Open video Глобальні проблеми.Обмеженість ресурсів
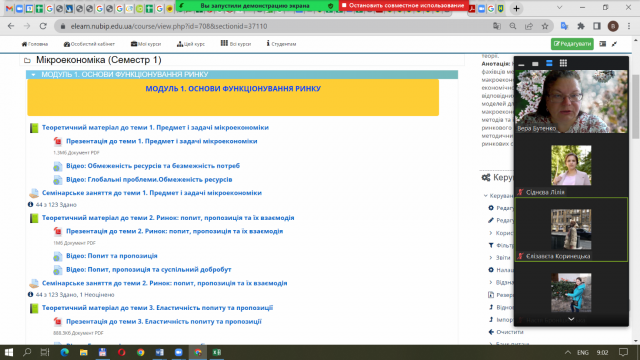 pos(149,179)
